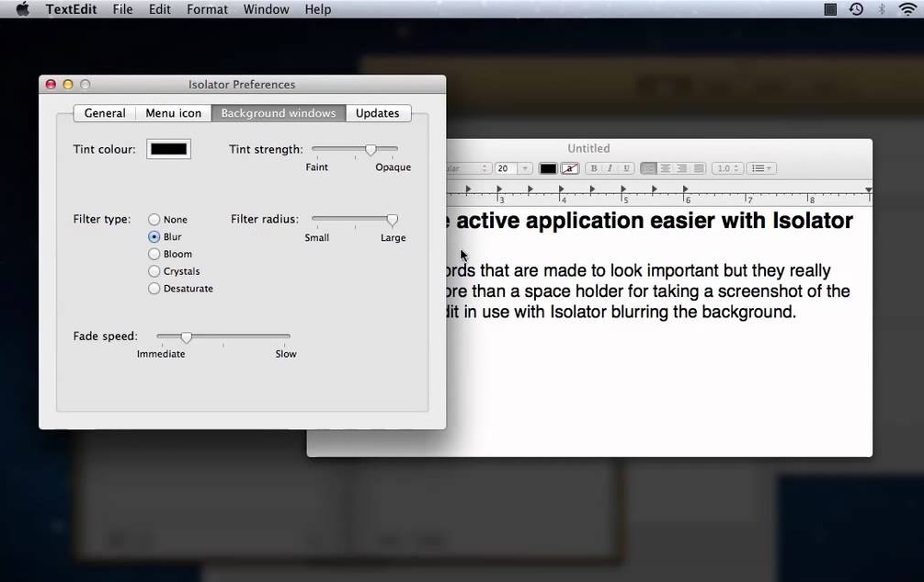924x582 pixels.
Task: Select the None filter type
Action: [x=154, y=220]
